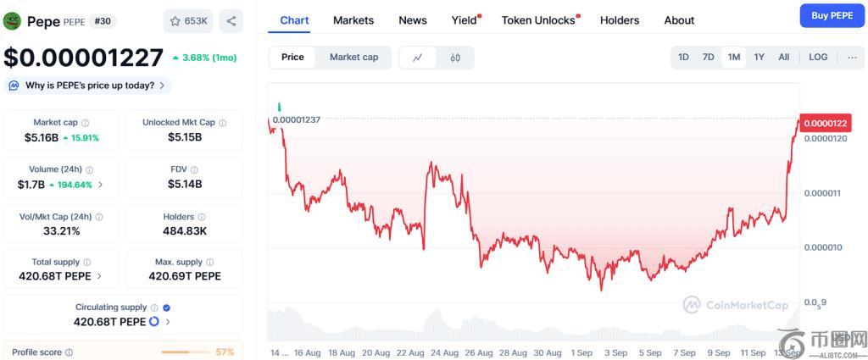
Task: Expand Total supply details chevron
Action: [x=99, y=276]
